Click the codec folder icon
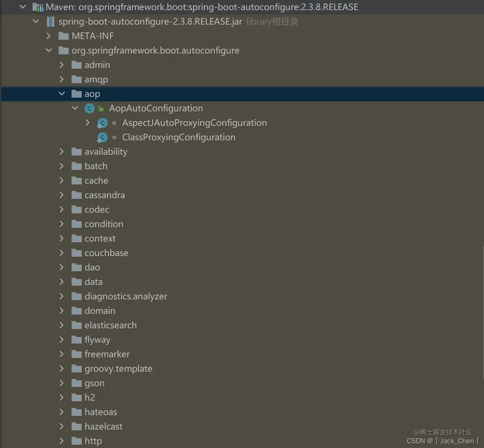The height and width of the screenshot is (448, 484). click(x=77, y=209)
